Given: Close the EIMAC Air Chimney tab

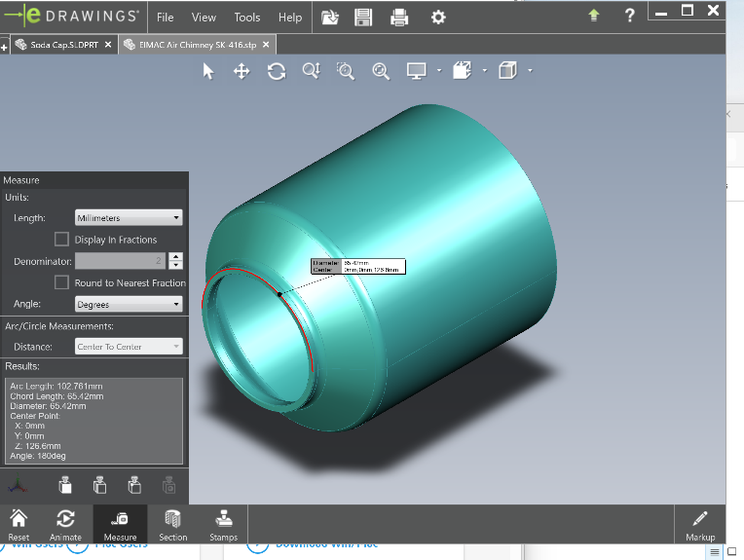Looking at the screenshot, I should click(266, 45).
